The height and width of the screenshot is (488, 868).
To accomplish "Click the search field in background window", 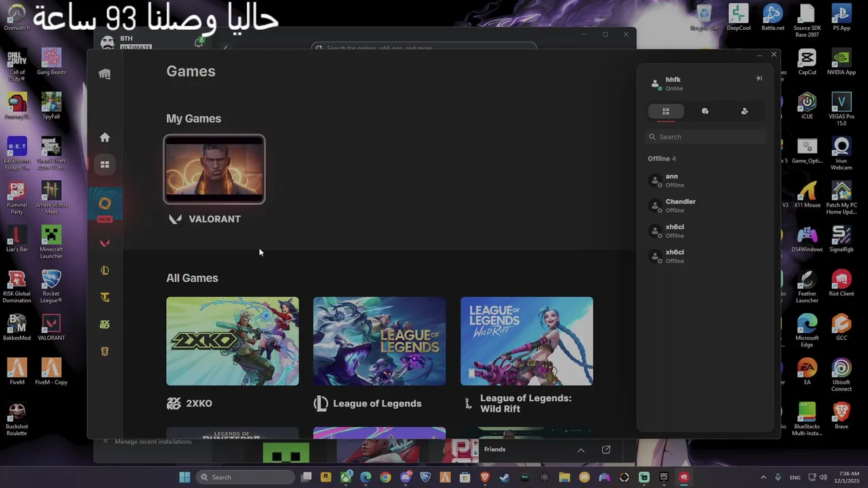I will tap(424, 48).
